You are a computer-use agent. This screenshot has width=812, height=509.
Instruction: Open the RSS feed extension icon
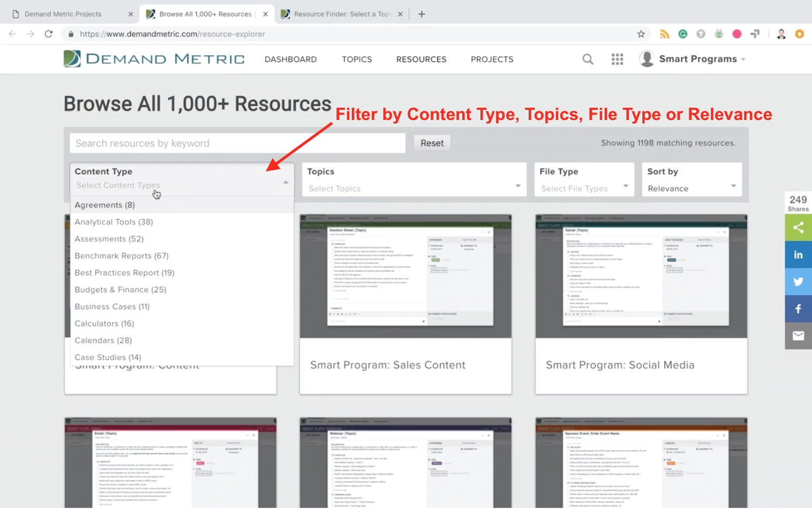[665, 34]
